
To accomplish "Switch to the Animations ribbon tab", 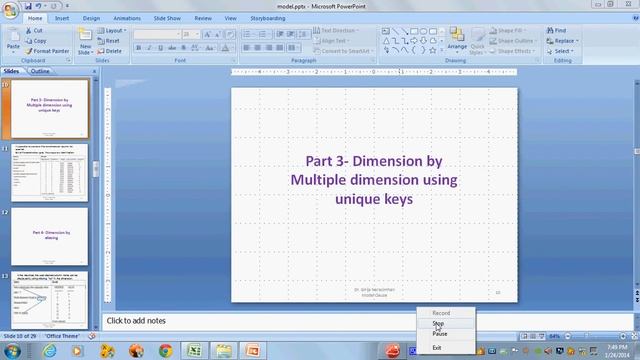I will point(127,18).
